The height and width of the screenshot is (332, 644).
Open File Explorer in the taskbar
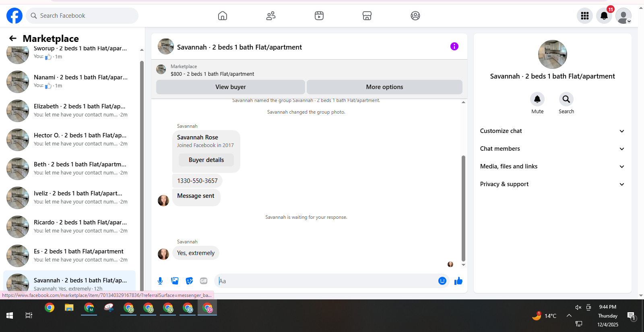pyautogui.click(x=69, y=308)
